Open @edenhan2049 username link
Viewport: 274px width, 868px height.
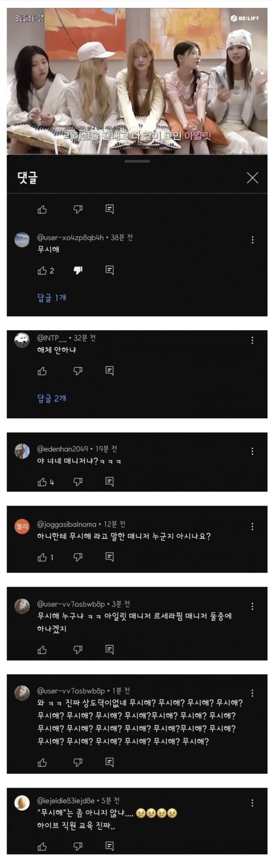(x=63, y=449)
